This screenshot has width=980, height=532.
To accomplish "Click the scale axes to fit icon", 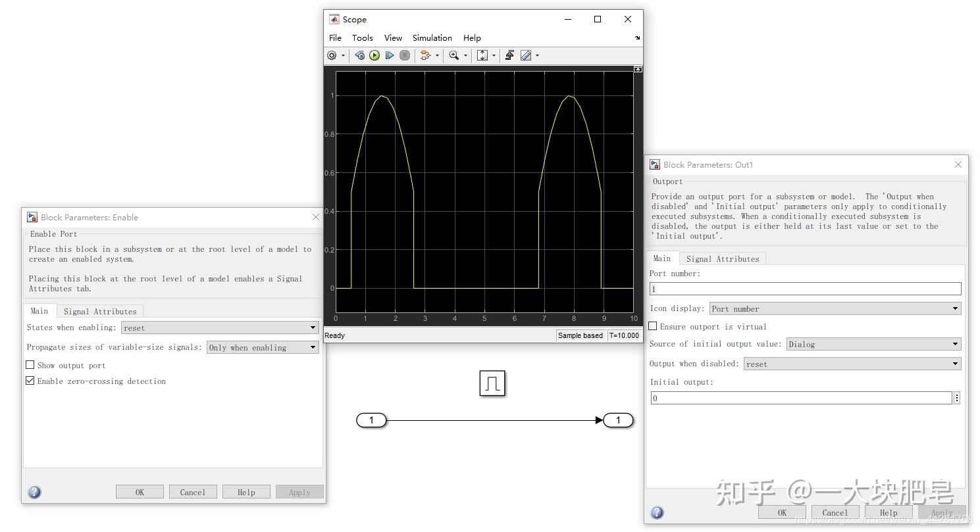I will (482, 55).
